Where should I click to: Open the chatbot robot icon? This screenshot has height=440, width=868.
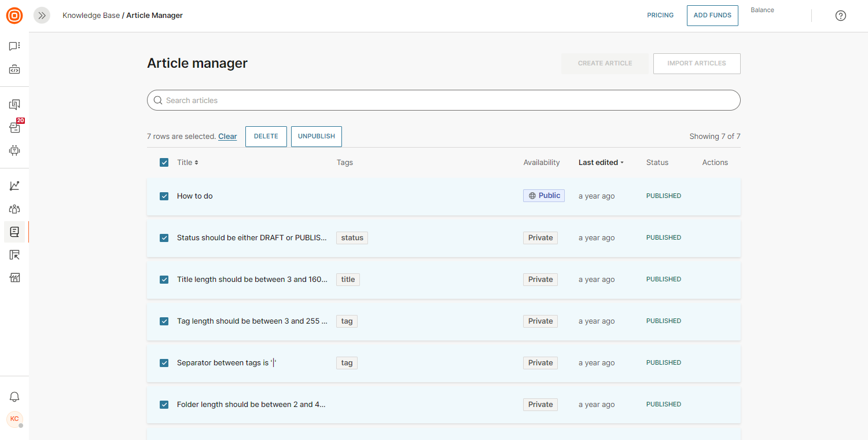(14, 151)
